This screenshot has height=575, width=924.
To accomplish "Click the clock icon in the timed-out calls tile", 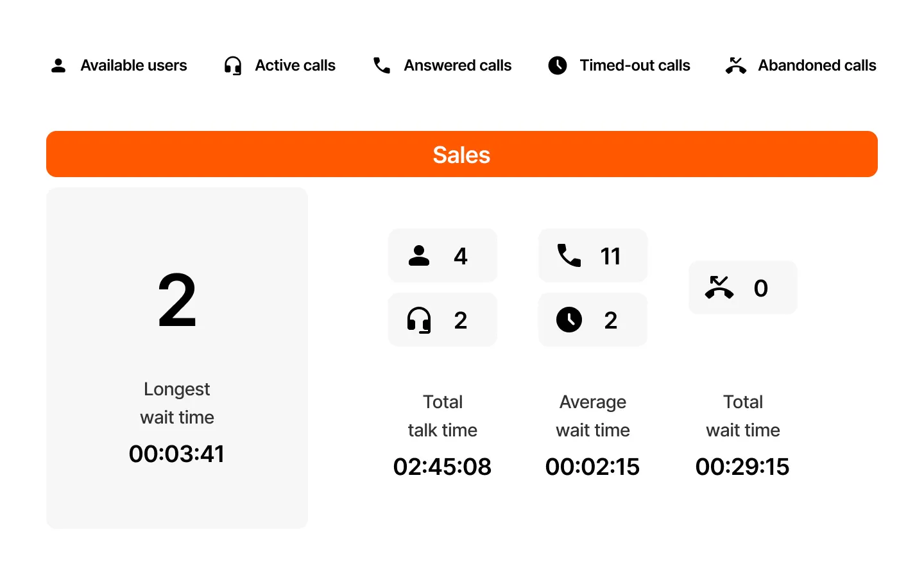I will [x=569, y=320].
